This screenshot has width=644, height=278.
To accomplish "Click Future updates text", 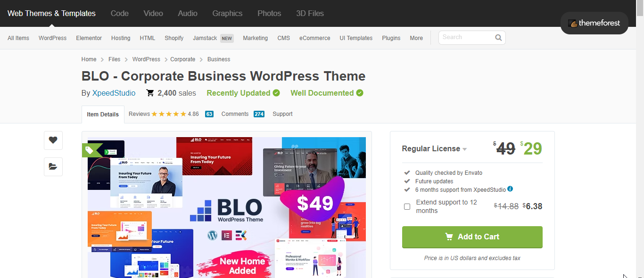I will 434,181.
